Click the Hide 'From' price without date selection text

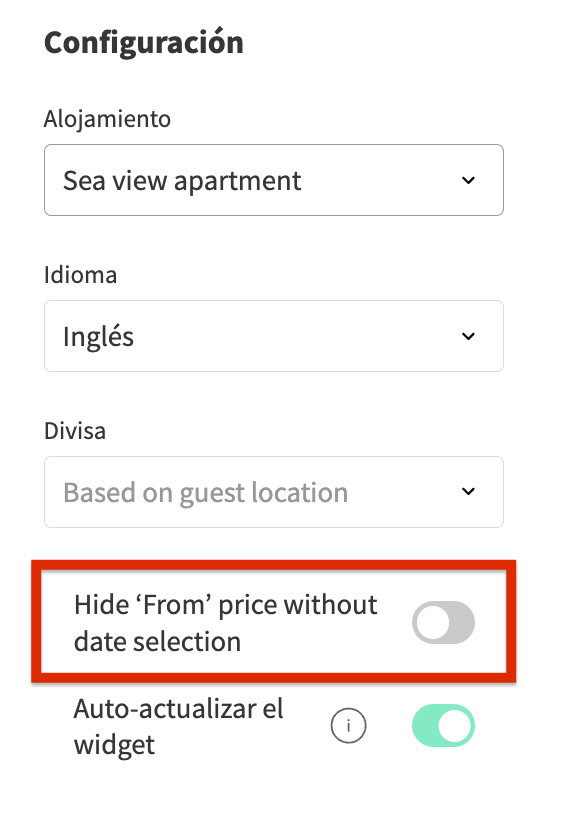(x=225, y=623)
